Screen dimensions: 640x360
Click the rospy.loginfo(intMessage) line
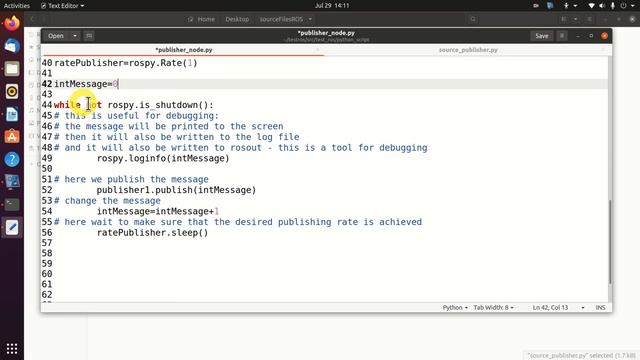163,158
